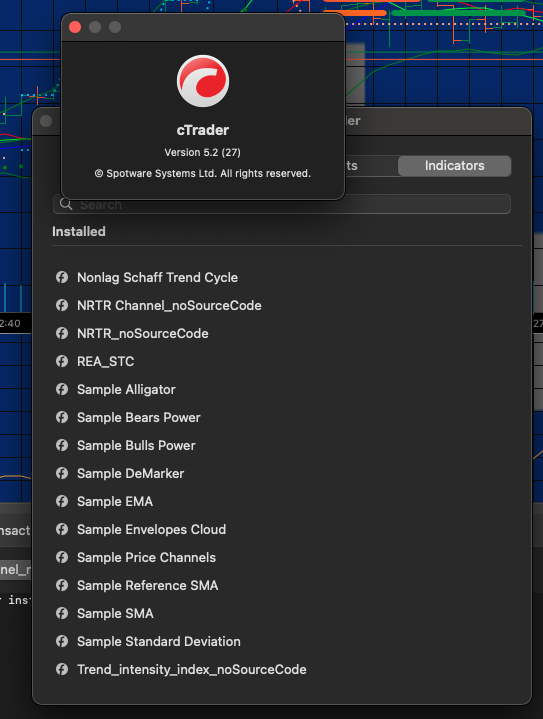Click the cTrader name in About window
This screenshot has height=719, width=543.
point(203,130)
